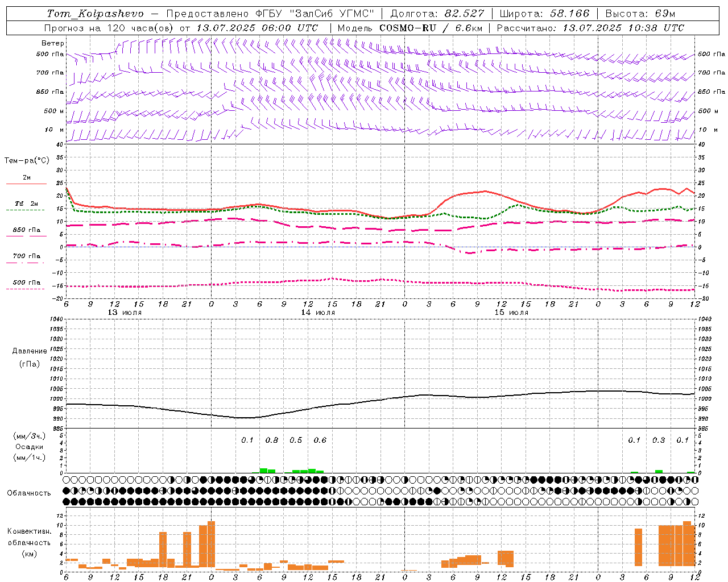Click the "(гПа)" unit under Давление
Image resolution: width=728 pixels, height=582 pixels.
30,364
